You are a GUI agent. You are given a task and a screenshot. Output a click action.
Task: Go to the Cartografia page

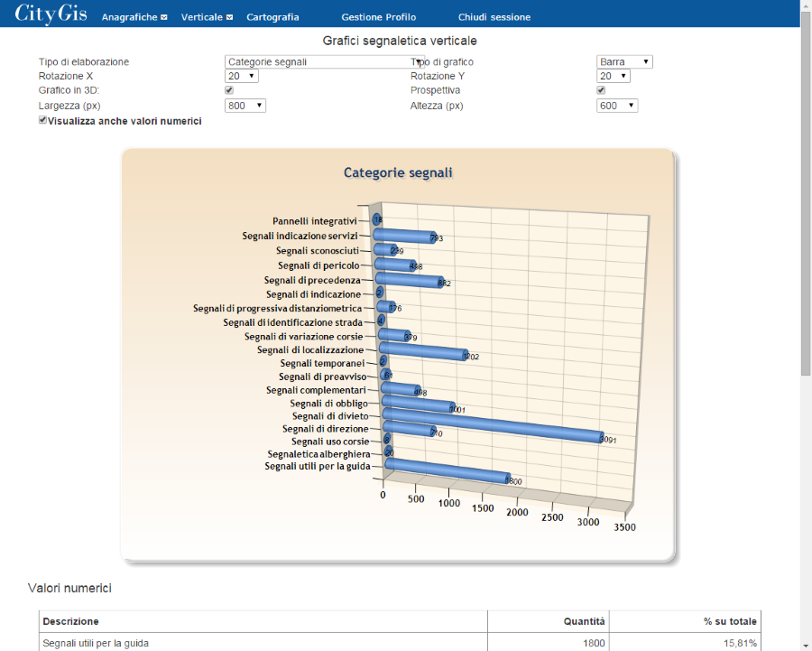[x=272, y=17]
